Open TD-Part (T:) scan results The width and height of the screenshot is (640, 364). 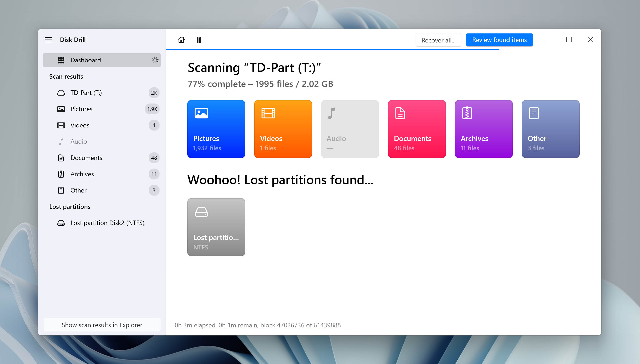tap(102, 93)
